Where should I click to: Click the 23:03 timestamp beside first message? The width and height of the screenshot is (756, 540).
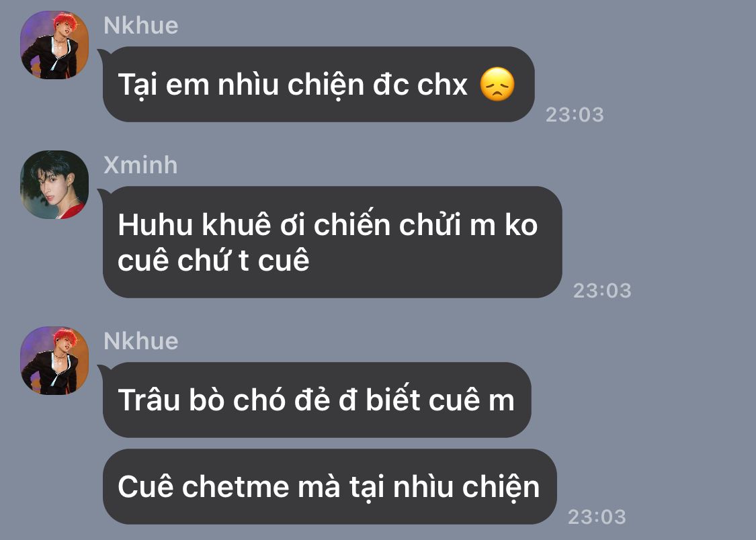[575, 115]
